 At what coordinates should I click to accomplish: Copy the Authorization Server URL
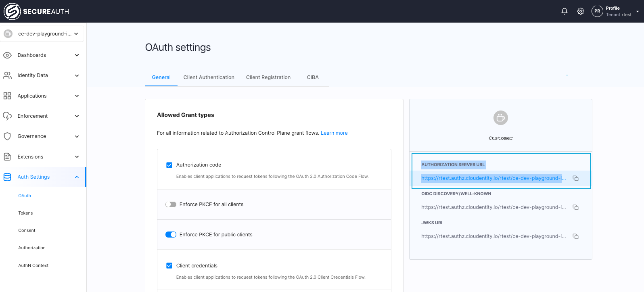pyautogui.click(x=576, y=178)
